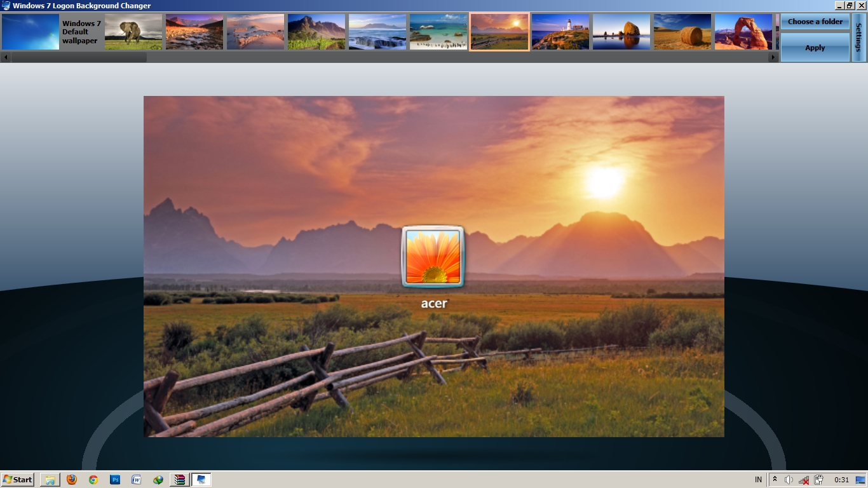Click the acer username label
The width and height of the screenshot is (868, 488).
click(x=434, y=303)
